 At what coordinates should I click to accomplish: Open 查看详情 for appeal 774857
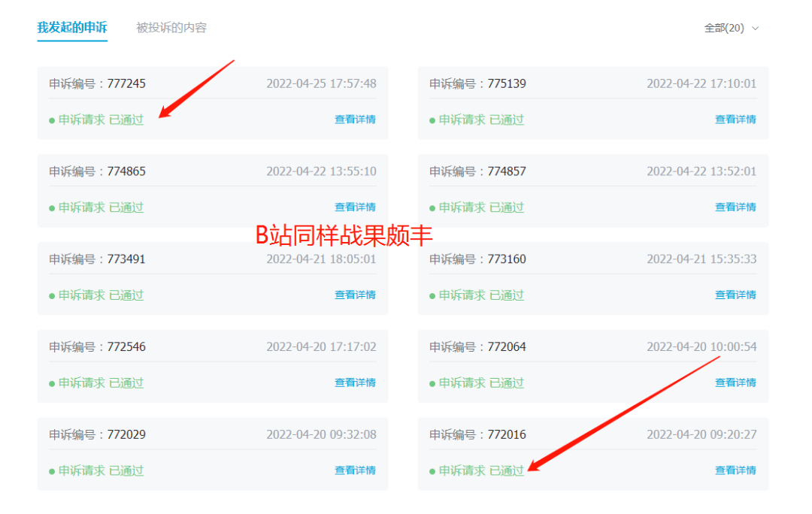point(735,207)
